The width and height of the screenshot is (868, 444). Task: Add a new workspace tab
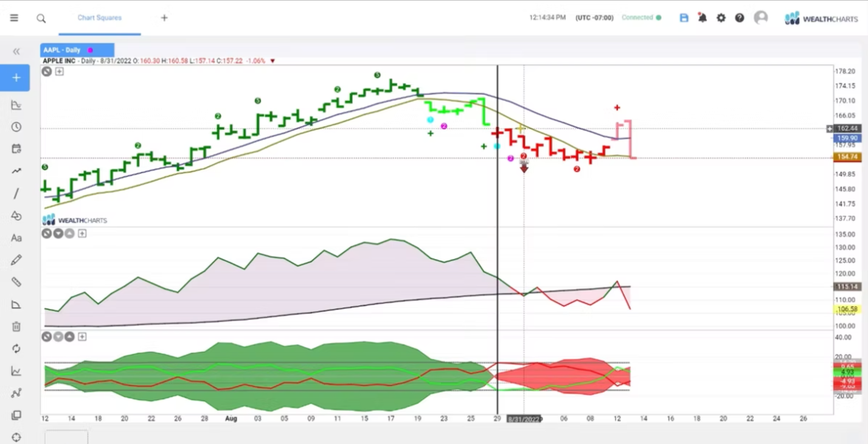click(x=164, y=18)
